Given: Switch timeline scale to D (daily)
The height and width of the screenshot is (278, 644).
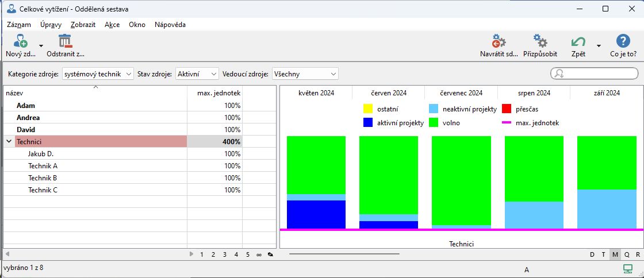Looking at the screenshot, I should [x=592, y=254].
